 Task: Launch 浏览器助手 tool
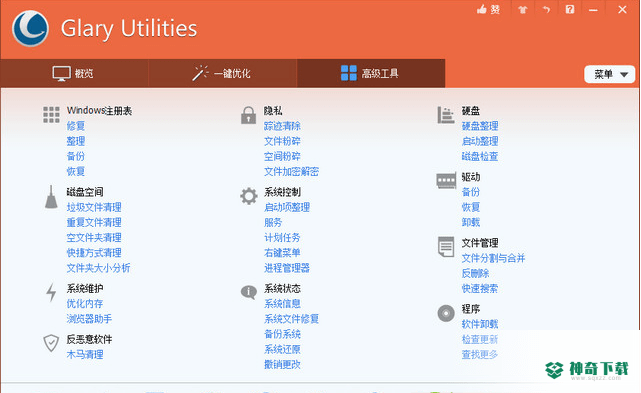pyautogui.click(x=89, y=319)
